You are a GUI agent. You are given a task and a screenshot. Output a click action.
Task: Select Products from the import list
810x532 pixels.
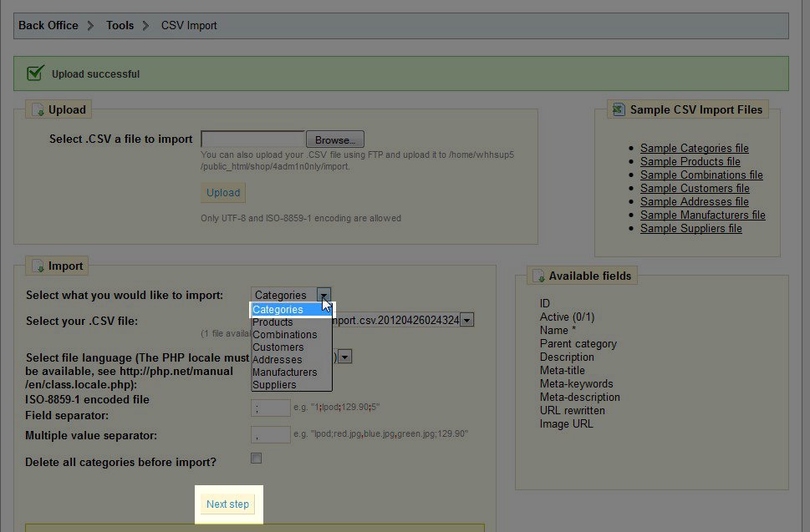tap(273, 322)
